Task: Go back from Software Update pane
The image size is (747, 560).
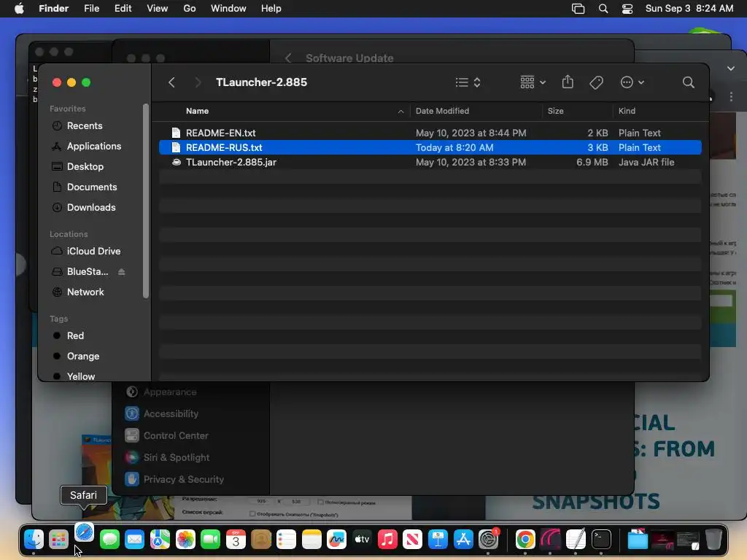Action: (287, 58)
